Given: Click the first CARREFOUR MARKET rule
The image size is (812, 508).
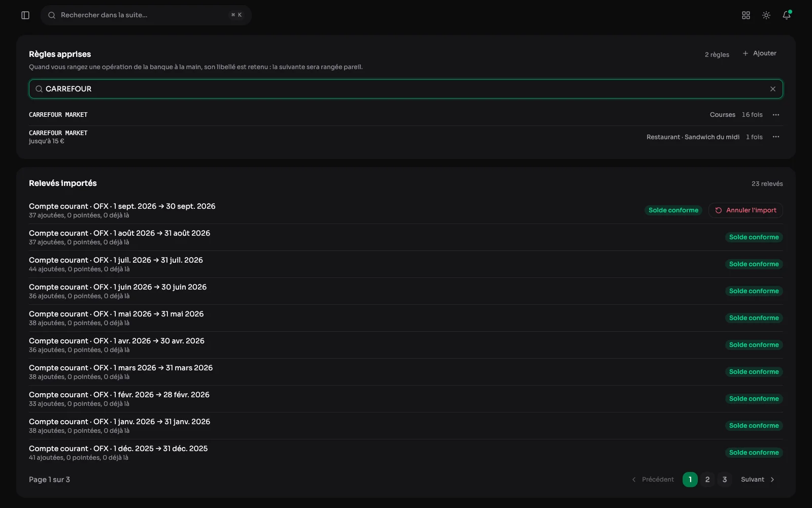Looking at the screenshot, I should coord(406,115).
